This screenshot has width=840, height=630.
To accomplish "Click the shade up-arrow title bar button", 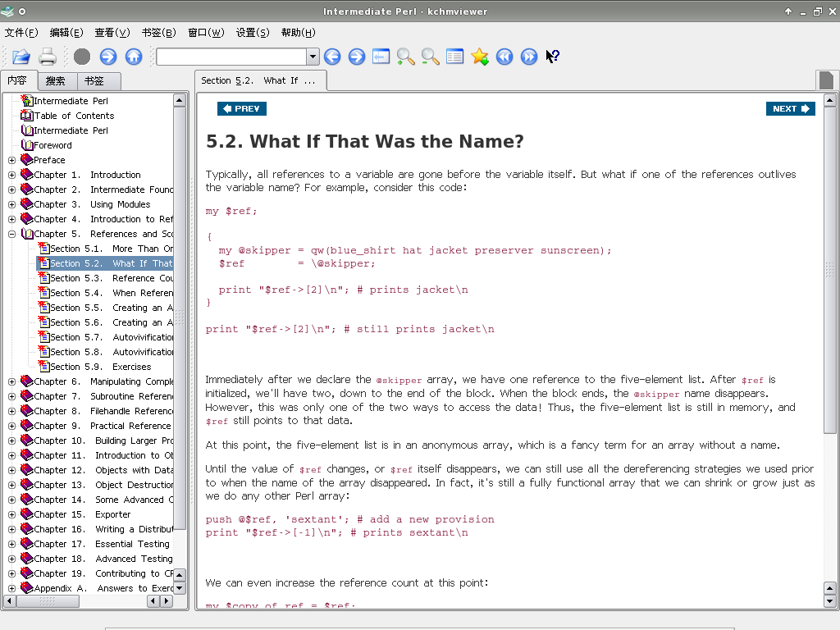I will point(788,11).
